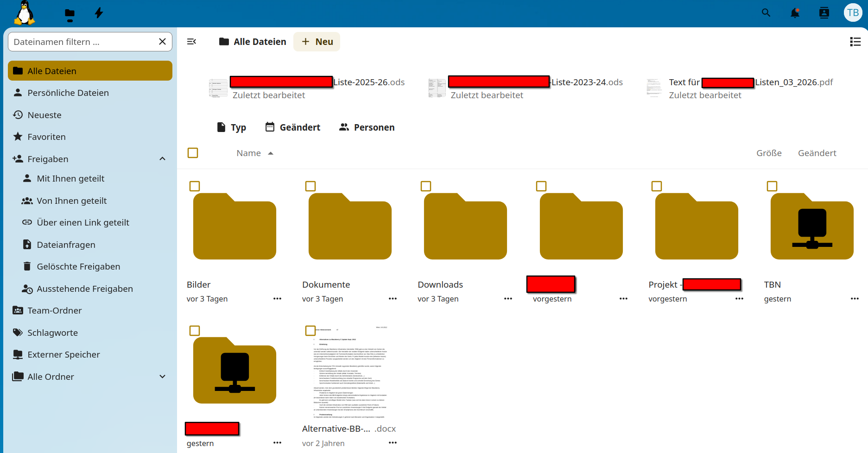This screenshot has width=868, height=453.
Task: Click the search magnifier icon
Action: pos(766,13)
